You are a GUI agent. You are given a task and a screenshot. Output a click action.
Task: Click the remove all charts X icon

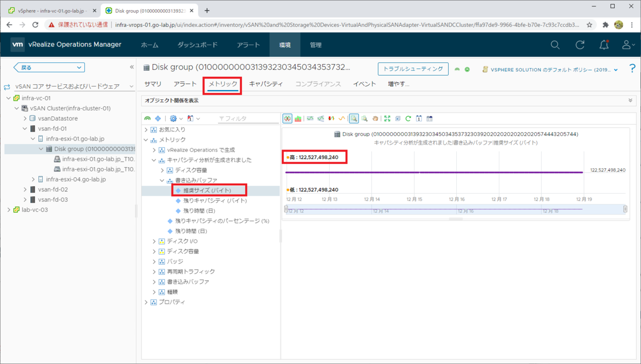tap(398, 118)
